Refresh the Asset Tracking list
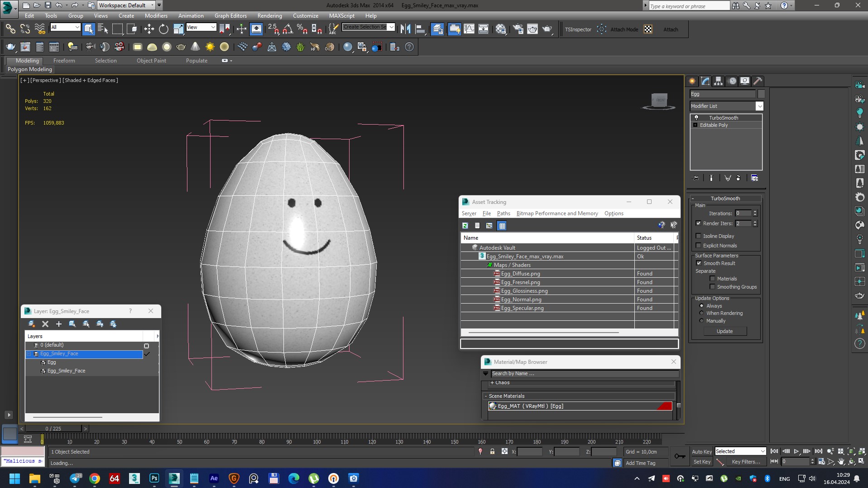The height and width of the screenshot is (488, 868). pyautogui.click(x=465, y=225)
